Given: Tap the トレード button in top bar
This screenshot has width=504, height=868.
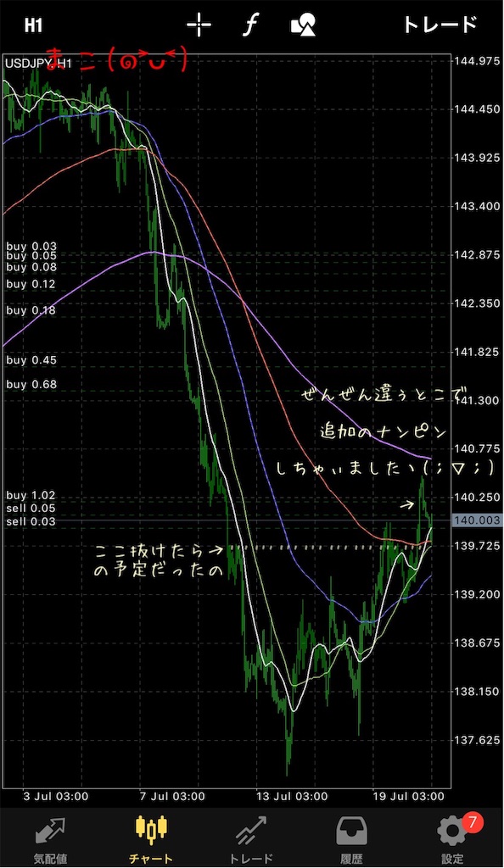Looking at the screenshot, I should coord(440,25).
